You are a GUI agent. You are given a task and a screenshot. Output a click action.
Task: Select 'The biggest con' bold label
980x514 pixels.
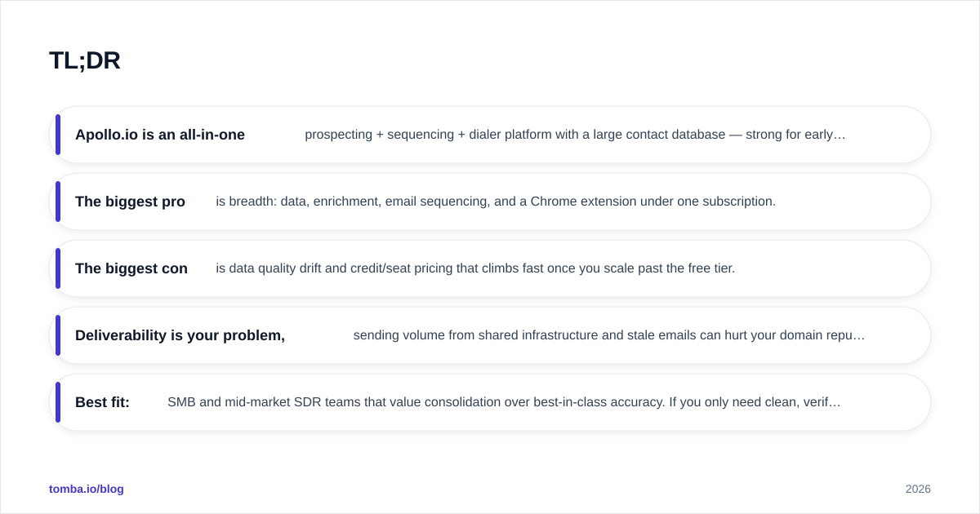pos(131,268)
